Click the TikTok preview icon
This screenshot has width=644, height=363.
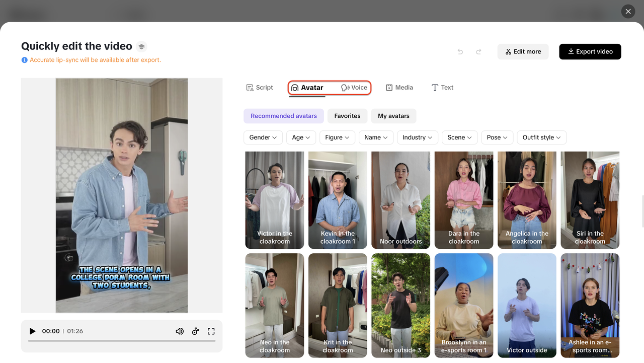point(196,331)
